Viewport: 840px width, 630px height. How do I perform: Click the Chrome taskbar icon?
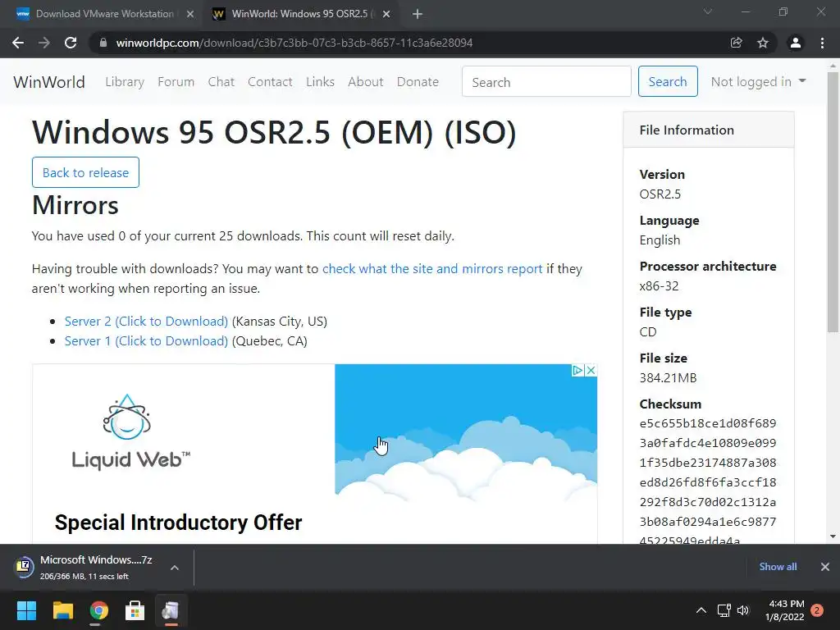click(99, 610)
